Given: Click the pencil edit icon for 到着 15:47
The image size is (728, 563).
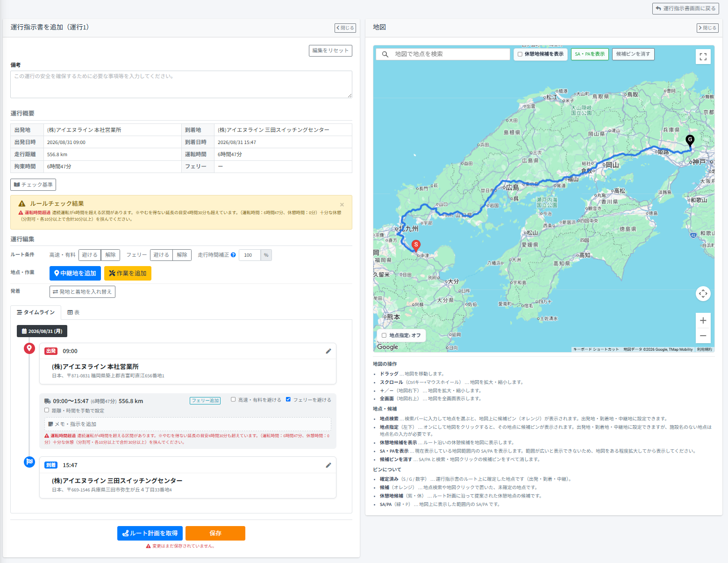Looking at the screenshot, I should pyautogui.click(x=328, y=465).
